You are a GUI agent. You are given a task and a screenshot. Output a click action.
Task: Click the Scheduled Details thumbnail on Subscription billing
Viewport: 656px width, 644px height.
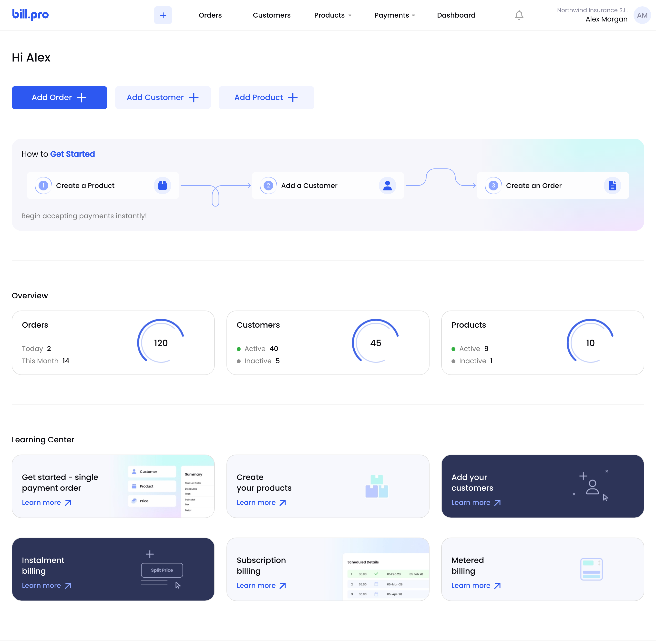[x=386, y=577]
